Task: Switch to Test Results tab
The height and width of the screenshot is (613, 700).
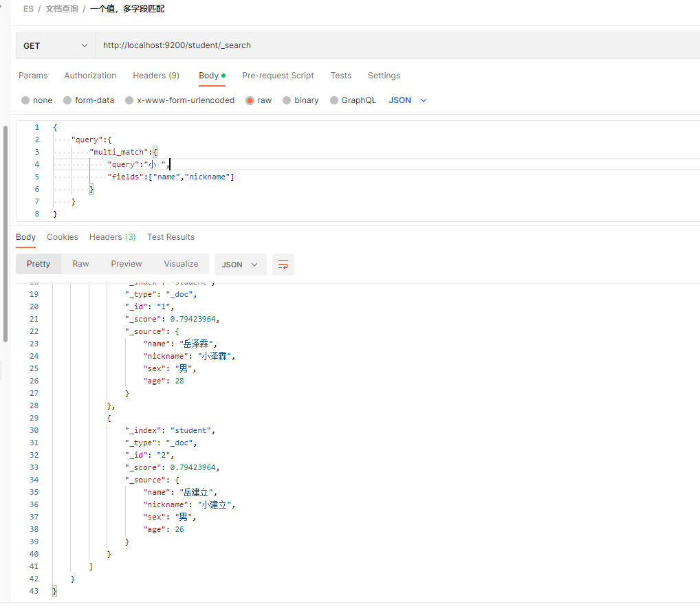Action: 171,237
